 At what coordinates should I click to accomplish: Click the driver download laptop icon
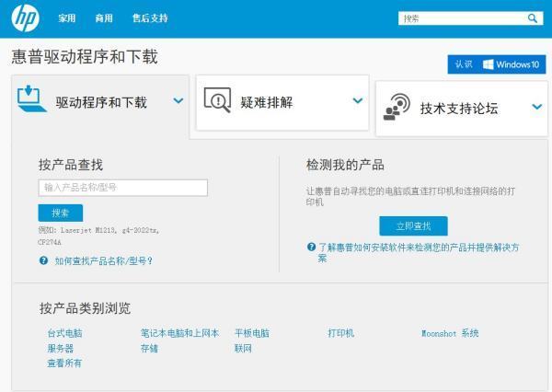(31, 98)
